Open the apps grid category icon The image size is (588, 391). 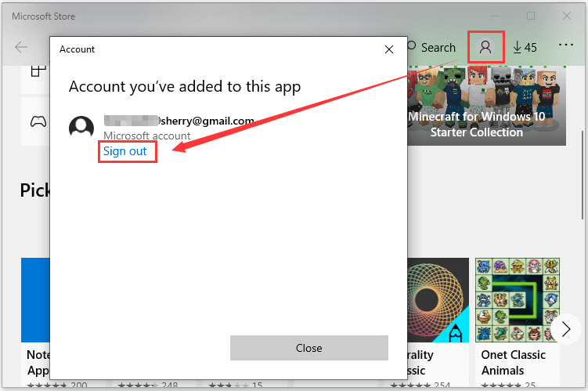coord(38,71)
